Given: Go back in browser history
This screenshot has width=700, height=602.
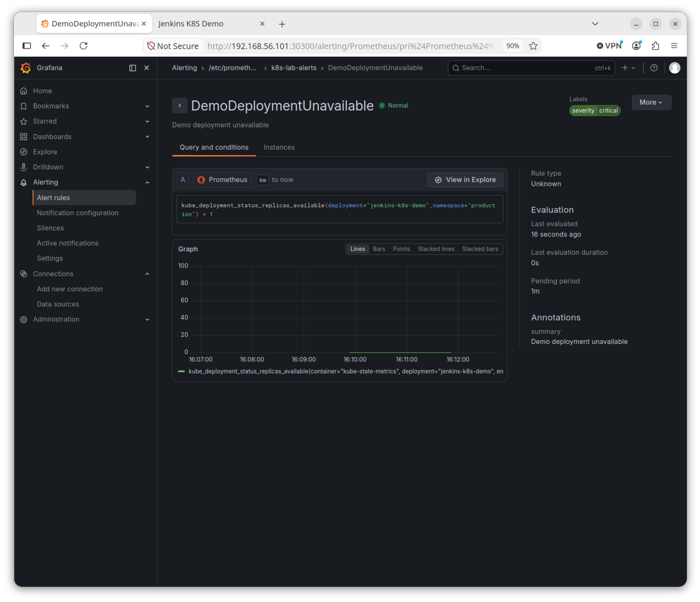Looking at the screenshot, I should (x=46, y=46).
